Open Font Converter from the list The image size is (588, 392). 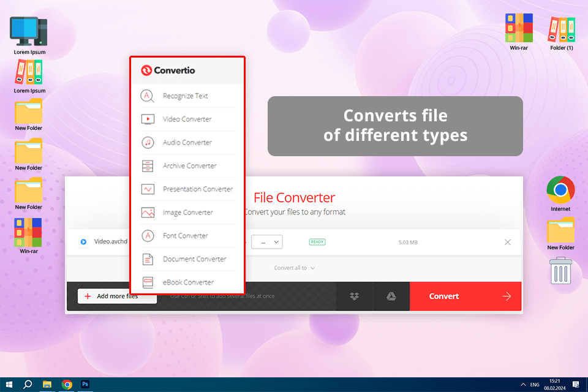[187, 236]
